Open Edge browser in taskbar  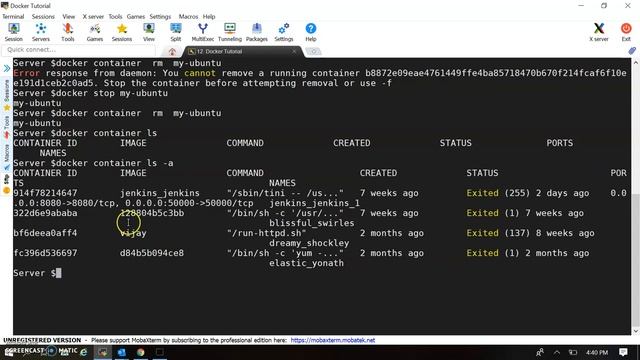[84, 352]
